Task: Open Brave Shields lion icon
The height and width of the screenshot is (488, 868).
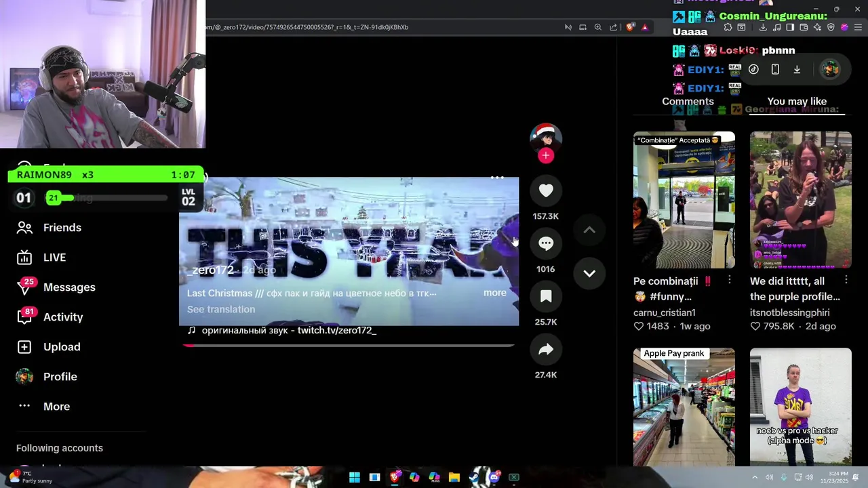Action: coord(630,27)
